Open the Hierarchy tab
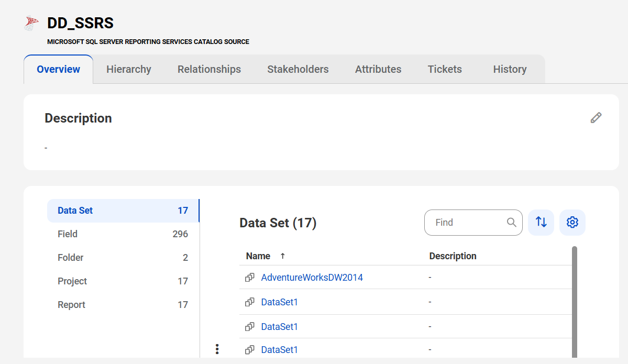This screenshot has height=364, width=628. (x=128, y=69)
